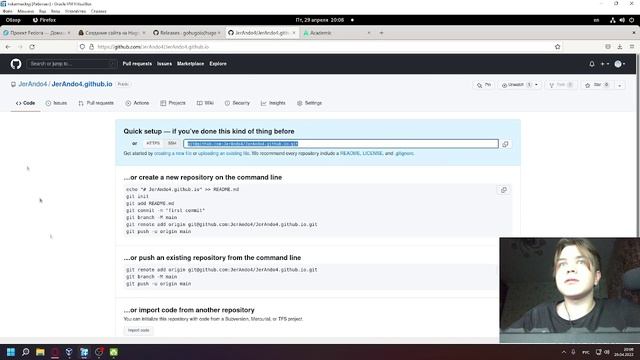Select the repository Pull requests tab
The height and width of the screenshot is (360, 640).
click(96, 103)
